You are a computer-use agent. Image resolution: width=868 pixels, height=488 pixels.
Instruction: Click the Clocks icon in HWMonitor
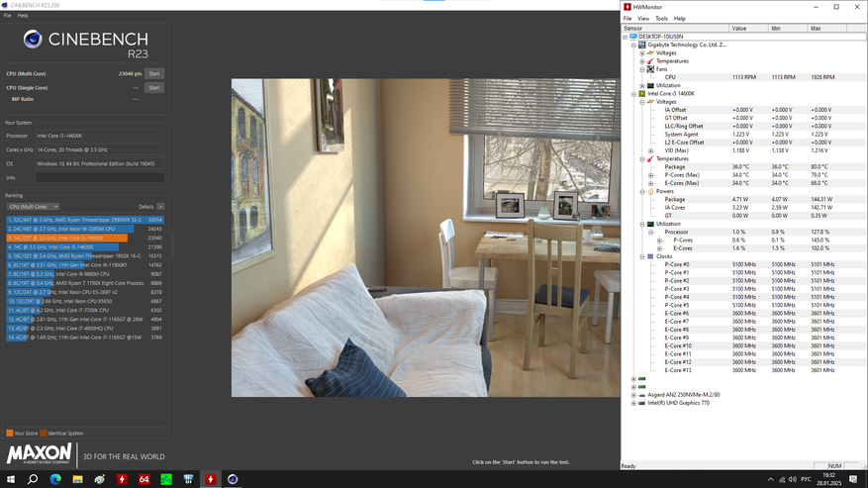650,256
